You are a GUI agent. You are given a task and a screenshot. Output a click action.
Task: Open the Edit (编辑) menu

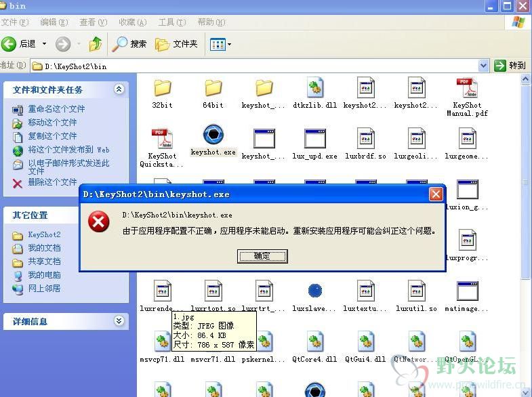[x=54, y=22]
